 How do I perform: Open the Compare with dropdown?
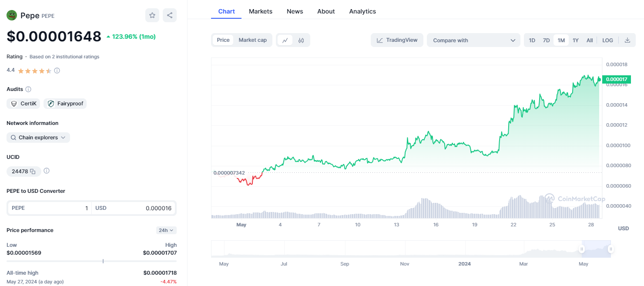click(473, 40)
